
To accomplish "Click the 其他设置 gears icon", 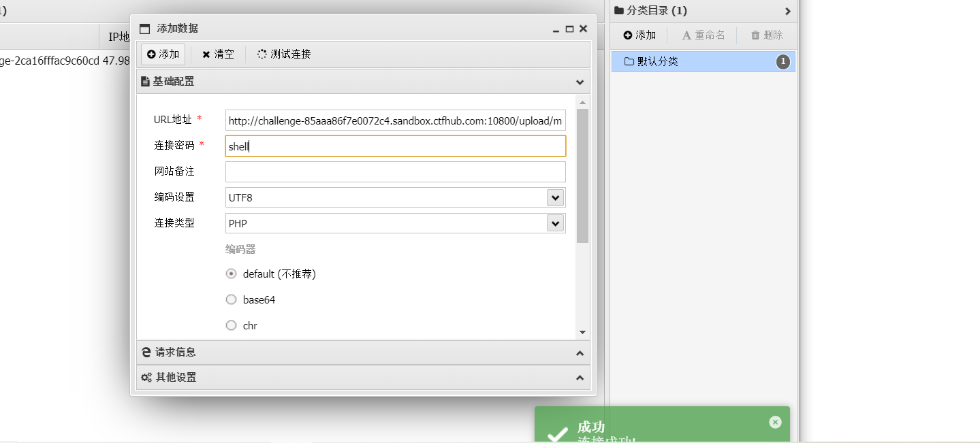I will (146, 377).
